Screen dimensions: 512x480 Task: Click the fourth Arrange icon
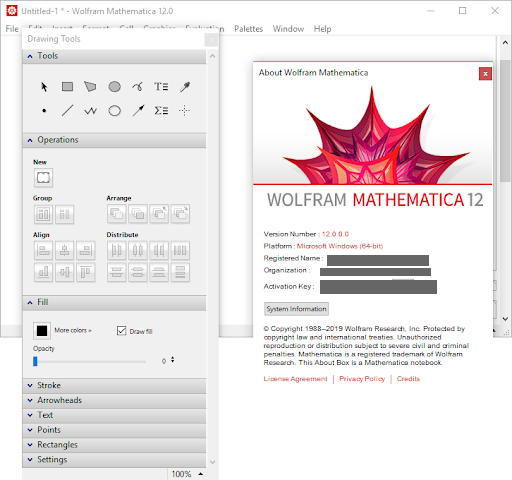(180, 214)
